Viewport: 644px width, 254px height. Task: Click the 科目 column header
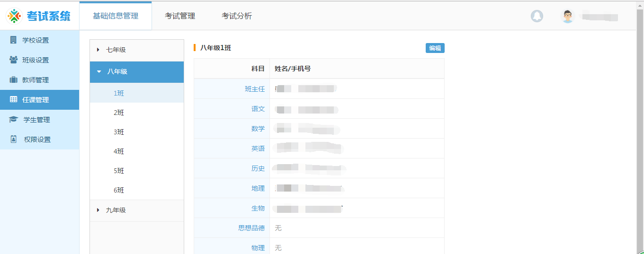pos(258,69)
